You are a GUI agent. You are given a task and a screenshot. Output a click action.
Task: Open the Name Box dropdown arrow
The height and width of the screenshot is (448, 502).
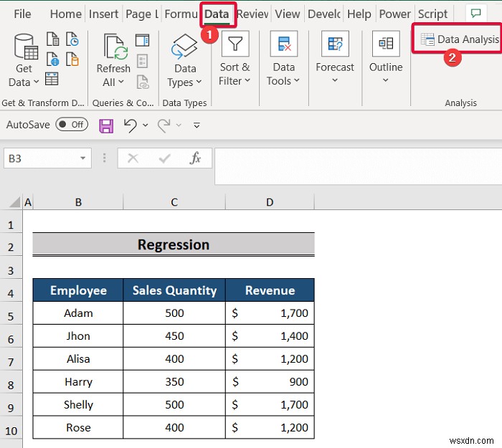[83, 158]
